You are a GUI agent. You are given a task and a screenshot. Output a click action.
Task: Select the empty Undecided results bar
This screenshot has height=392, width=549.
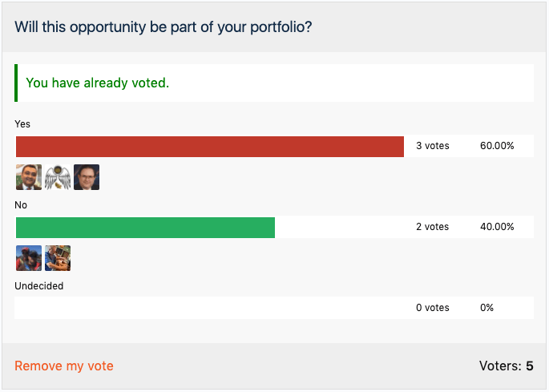pos(210,308)
